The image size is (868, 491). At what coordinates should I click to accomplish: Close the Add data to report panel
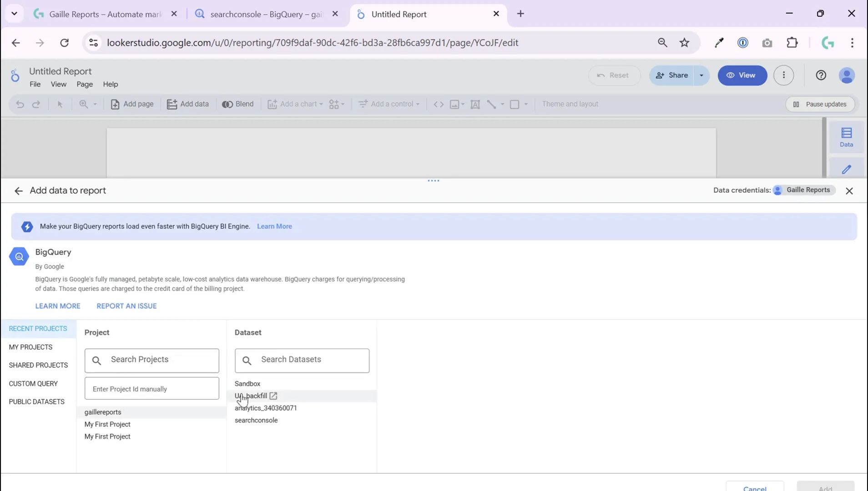coord(849,191)
